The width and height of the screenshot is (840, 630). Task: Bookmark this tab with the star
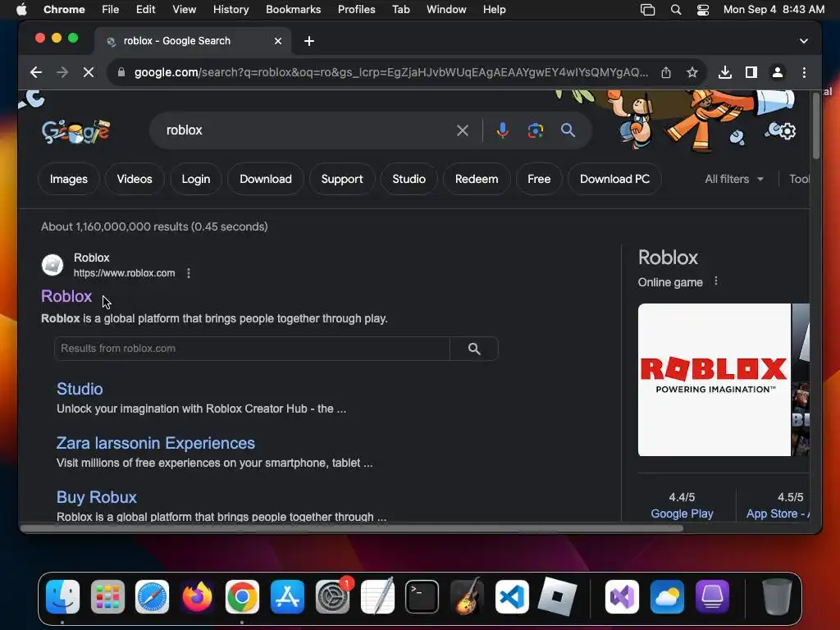tap(692, 72)
